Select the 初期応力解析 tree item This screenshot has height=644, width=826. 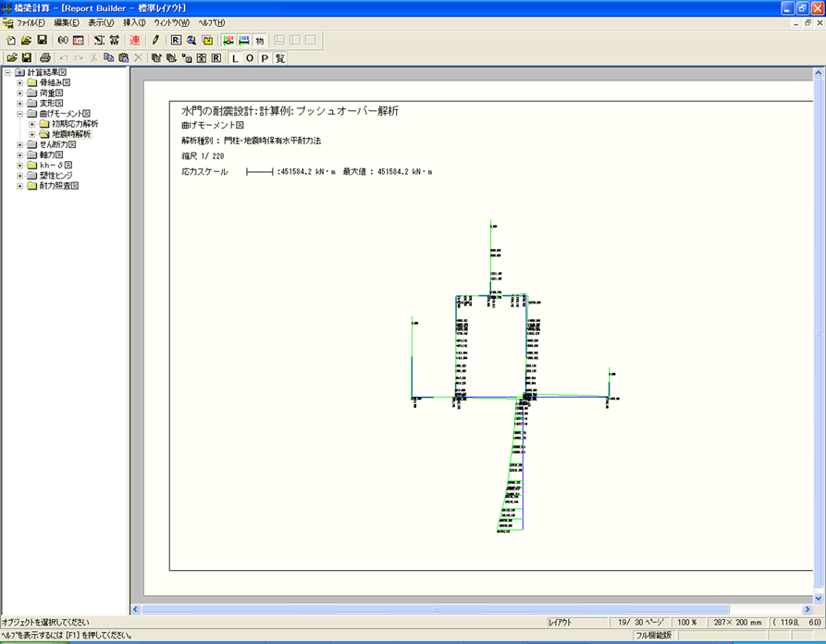[x=74, y=124]
